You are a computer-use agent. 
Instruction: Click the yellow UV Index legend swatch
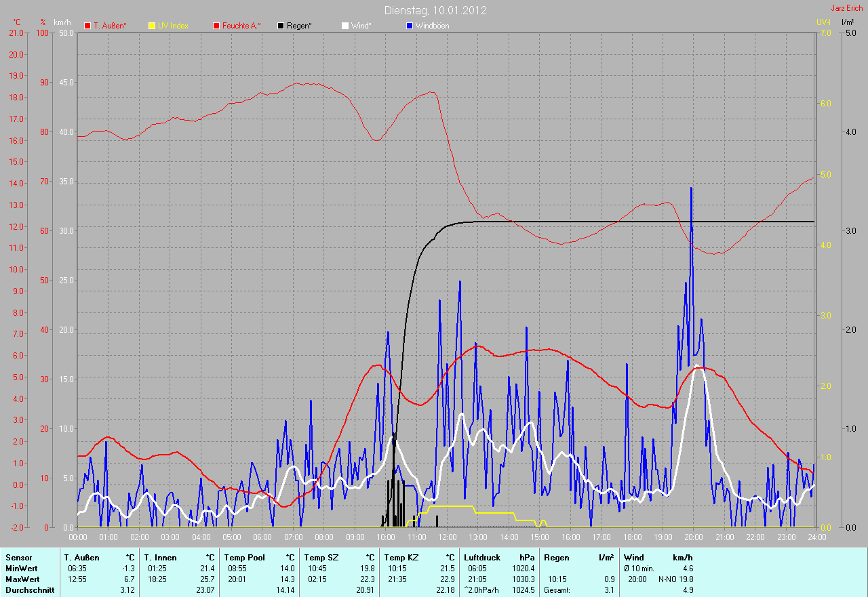click(152, 26)
